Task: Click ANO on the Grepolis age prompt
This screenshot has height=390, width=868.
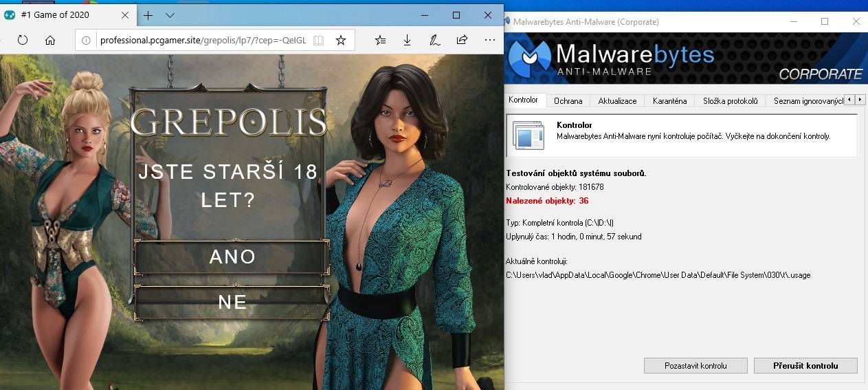Action: (x=232, y=257)
